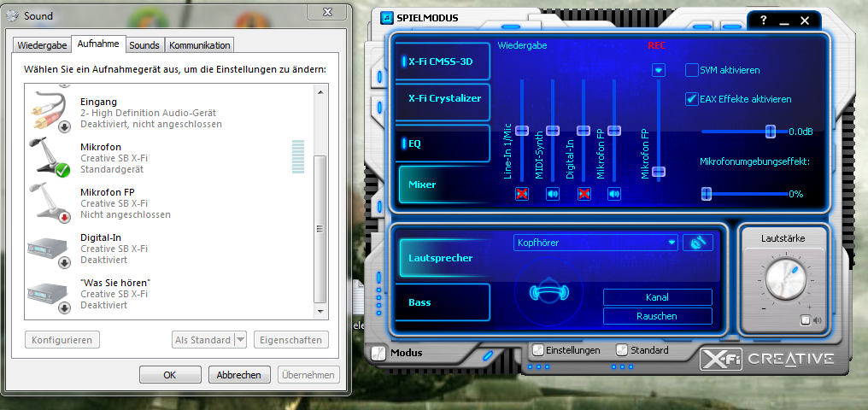Viewport: 868px width, 410px height.
Task: Switch to the Aufnahme tab
Action: (98, 44)
